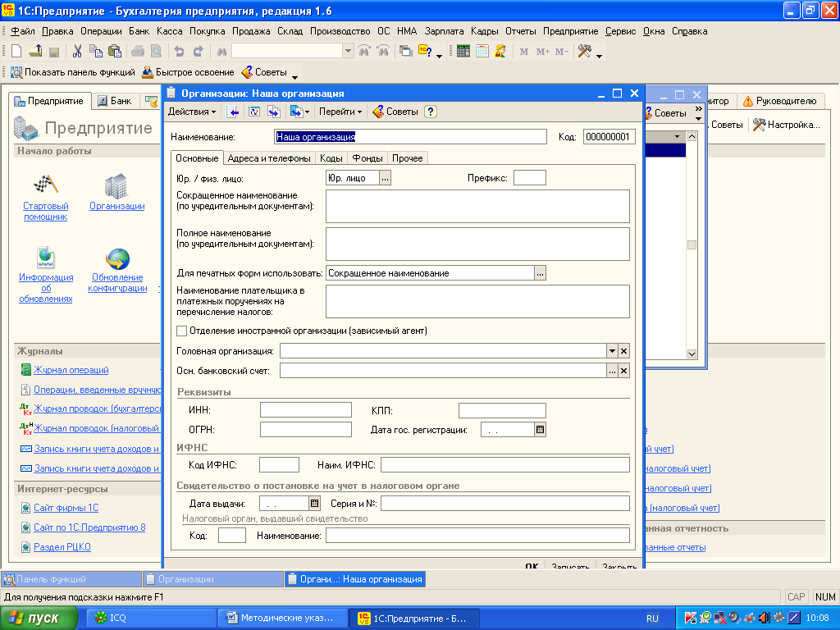Open selection button for Осн. банковский счет
Screen dimensions: 840x630
coord(612,371)
